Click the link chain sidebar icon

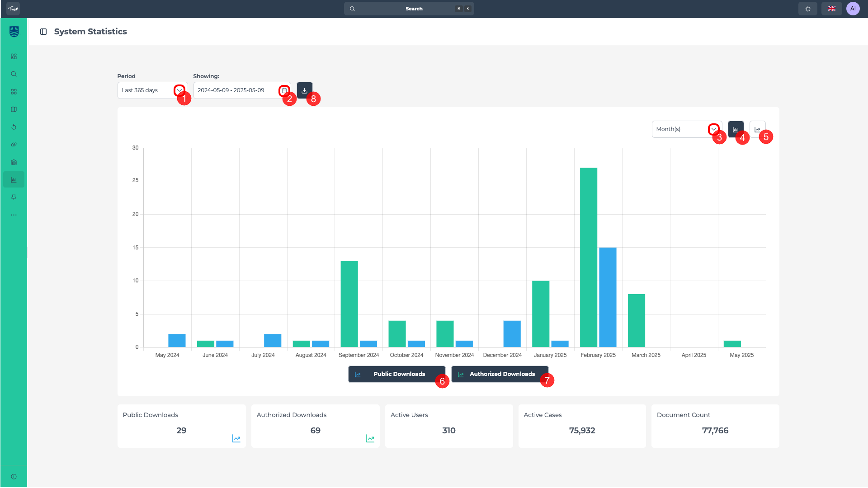click(x=14, y=145)
